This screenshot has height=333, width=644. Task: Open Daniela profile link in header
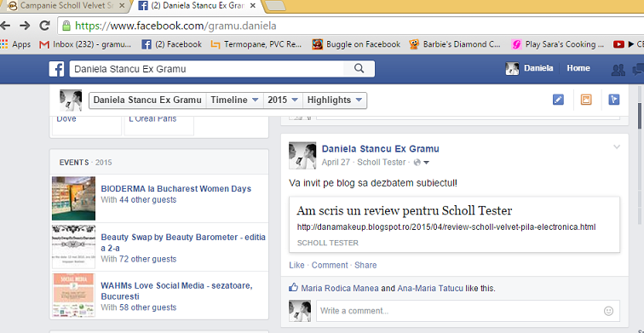[x=530, y=69]
